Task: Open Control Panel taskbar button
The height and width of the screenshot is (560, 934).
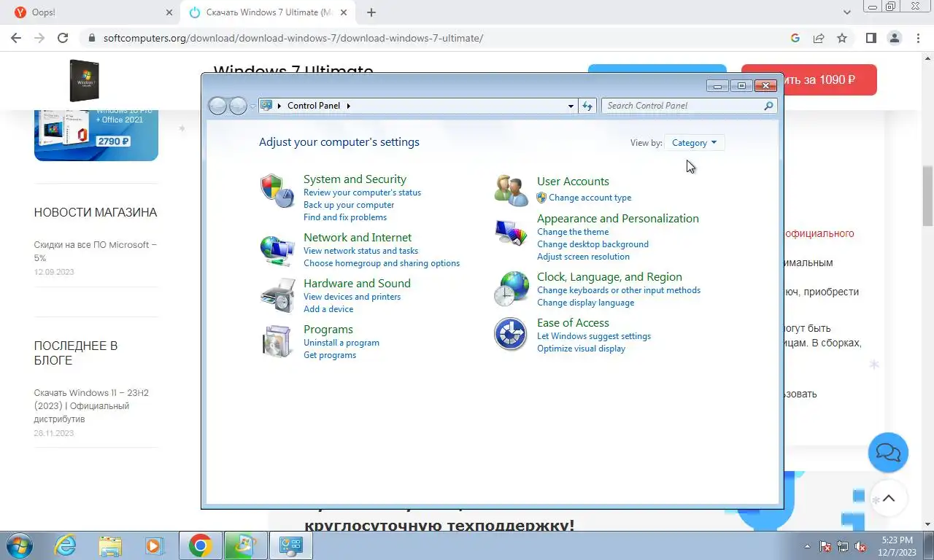Action: coord(291,545)
